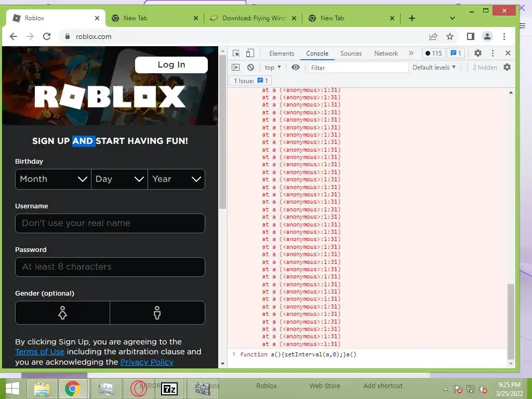
Task: Go forward in browser history
Action: pyautogui.click(x=30, y=36)
